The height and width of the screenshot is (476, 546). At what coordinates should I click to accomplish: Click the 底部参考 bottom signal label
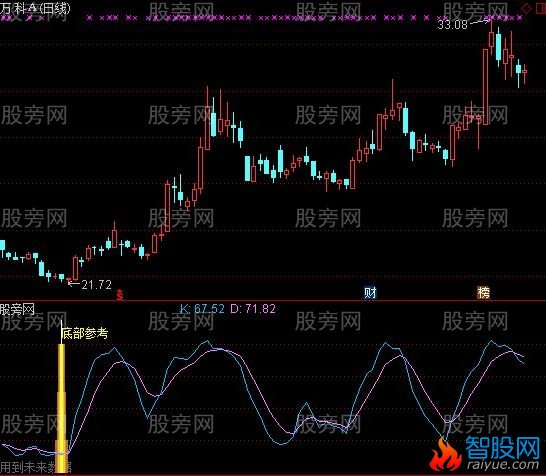pyautogui.click(x=85, y=334)
